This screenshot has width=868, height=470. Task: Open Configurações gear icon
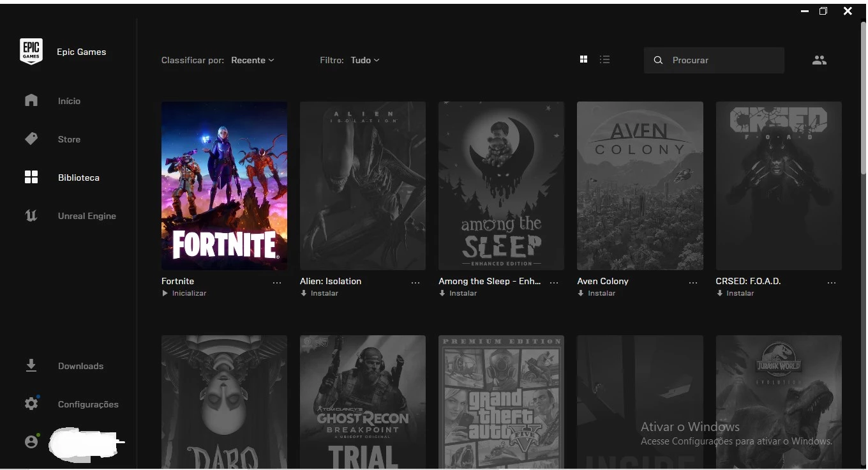pos(31,404)
